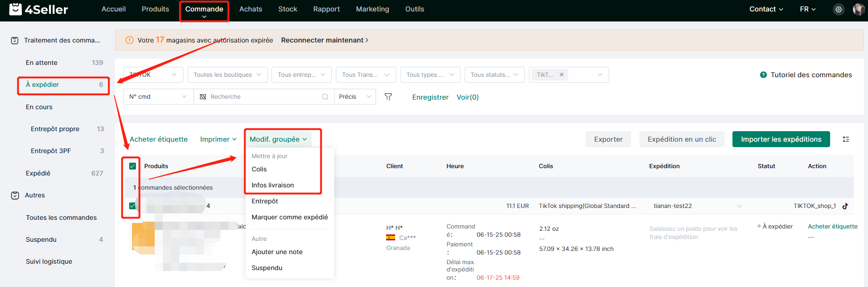Click the tutorial question mark icon
Screen dimensions: 868x287
tap(763, 75)
